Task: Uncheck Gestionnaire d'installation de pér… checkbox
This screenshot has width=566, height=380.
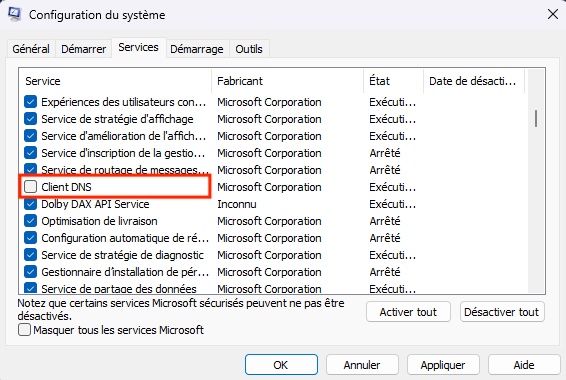Action: [31, 272]
